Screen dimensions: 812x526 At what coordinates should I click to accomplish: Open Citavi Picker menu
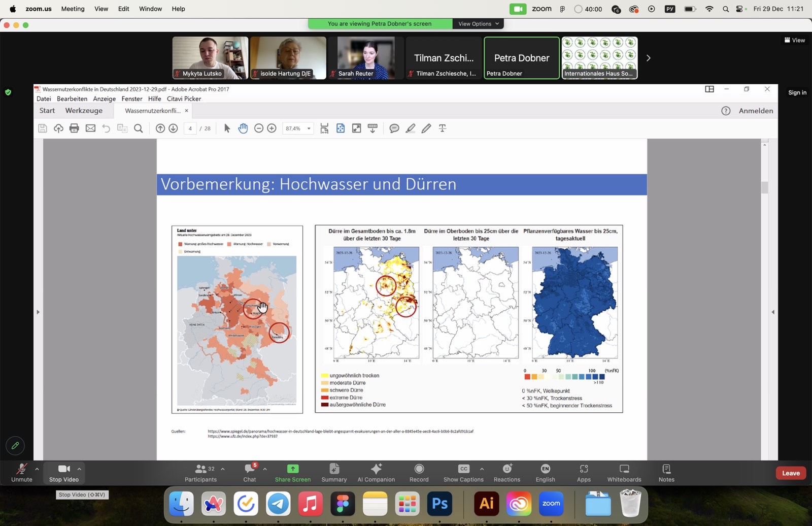pyautogui.click(x=184, y=99)
